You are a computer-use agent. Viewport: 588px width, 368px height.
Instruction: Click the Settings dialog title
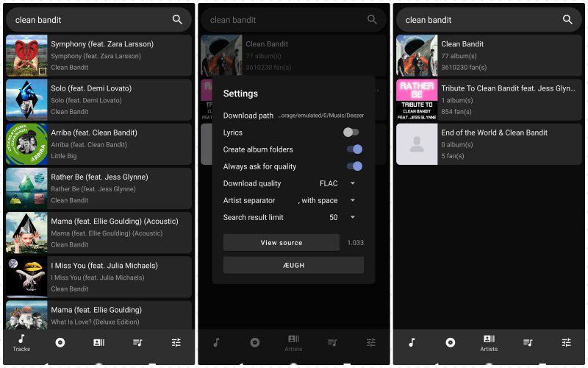pos(240,93)
